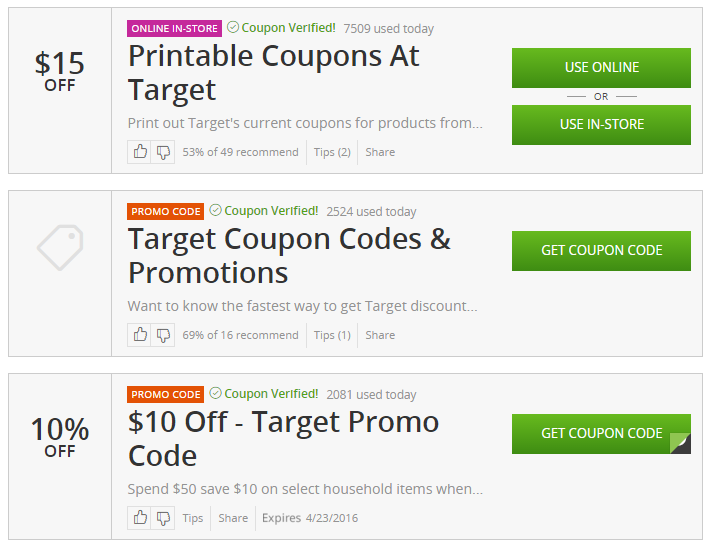This screenshot has height=548, width=711.
Task: Click the price tag icon on promotions coupon
Action: tap(60, 248)
